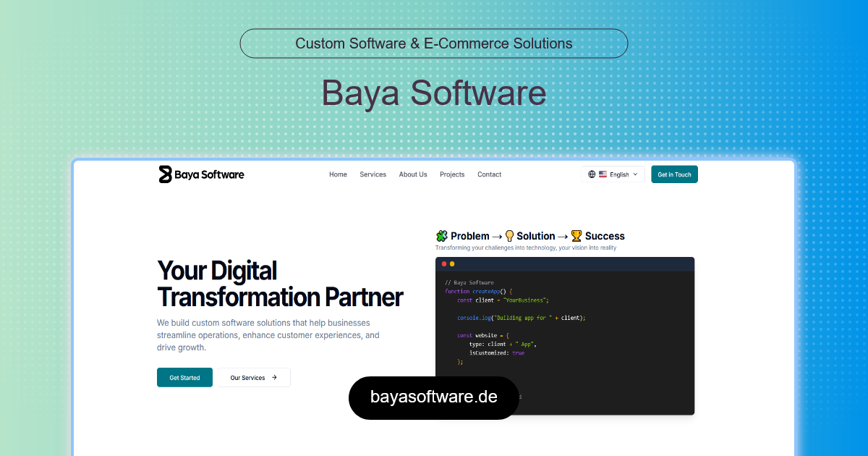Click the "isCustomized: true" code line
This screenshot has width=868, height=456.
[497, 353]
